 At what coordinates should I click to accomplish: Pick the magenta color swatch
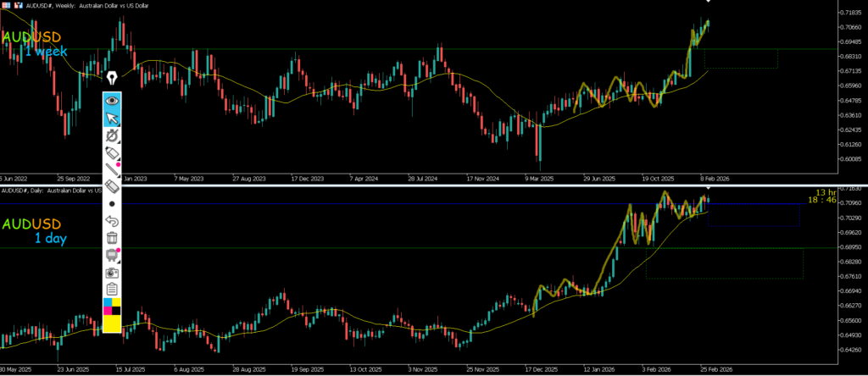pyautogui.click(x=106, y=311)
